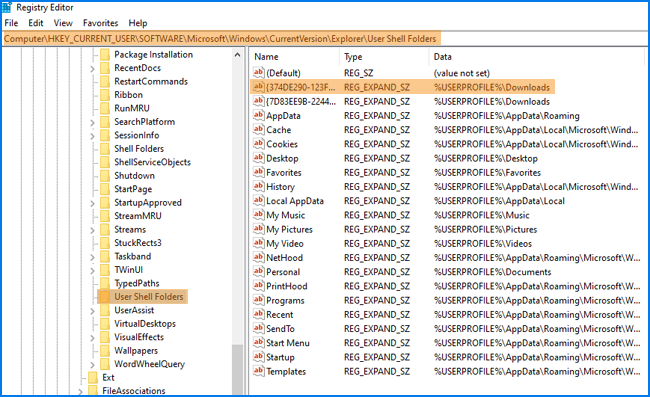Open the View menu
Screen dimensions: 650x397
pyautogui.click(x=63, y=23)
